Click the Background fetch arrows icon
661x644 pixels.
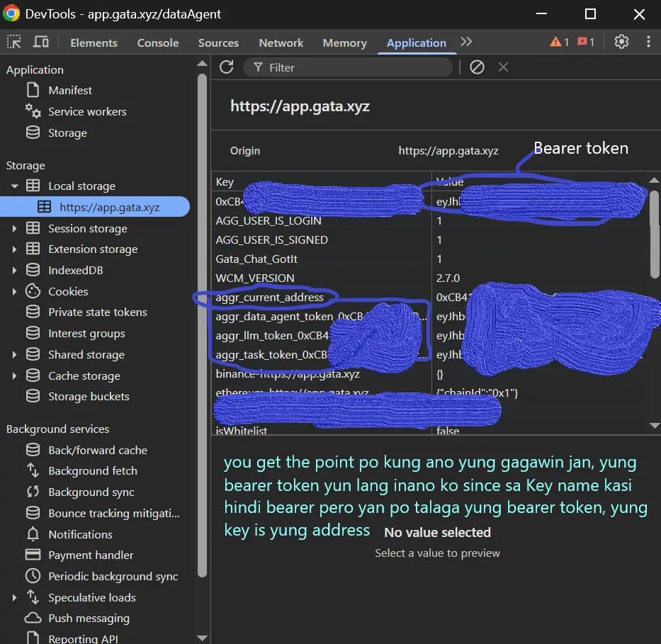tap(33, 470)
